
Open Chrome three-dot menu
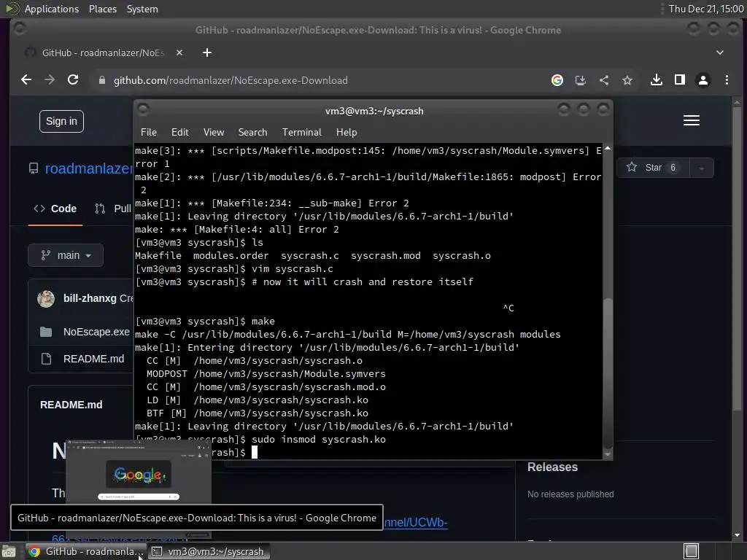pyautogui.click(x=727, y=80)
